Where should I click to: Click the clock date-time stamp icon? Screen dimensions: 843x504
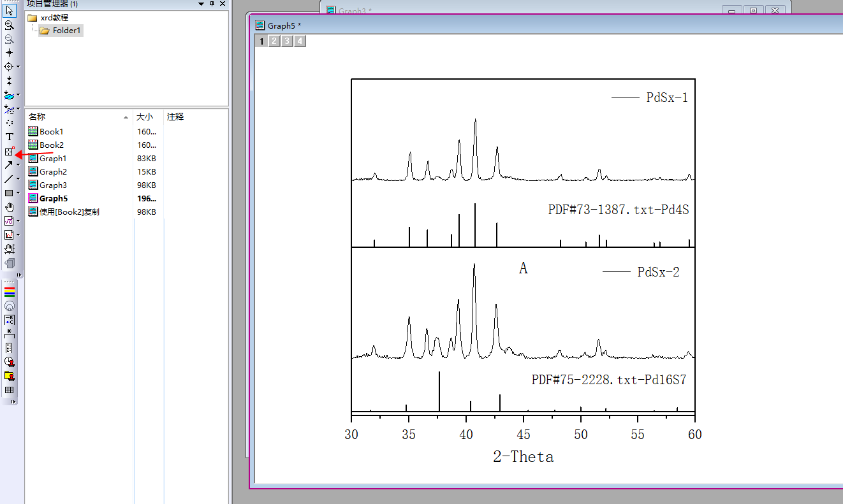pos(10,362)
